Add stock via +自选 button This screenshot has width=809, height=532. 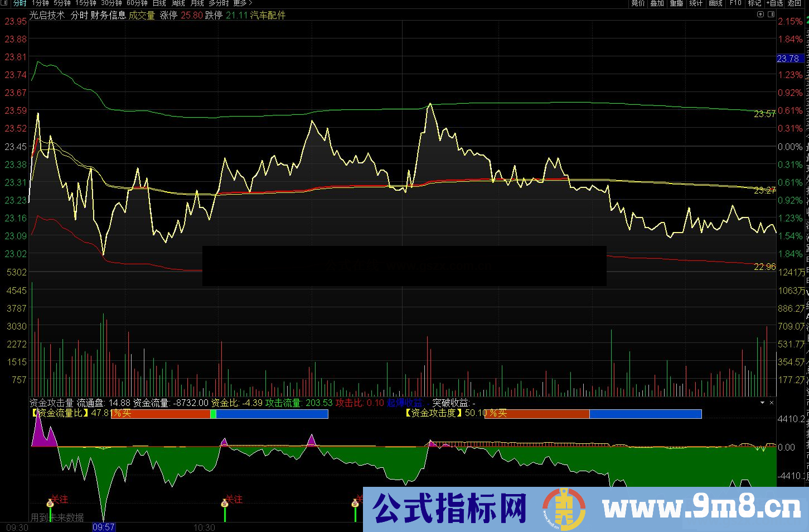[774, 3]
